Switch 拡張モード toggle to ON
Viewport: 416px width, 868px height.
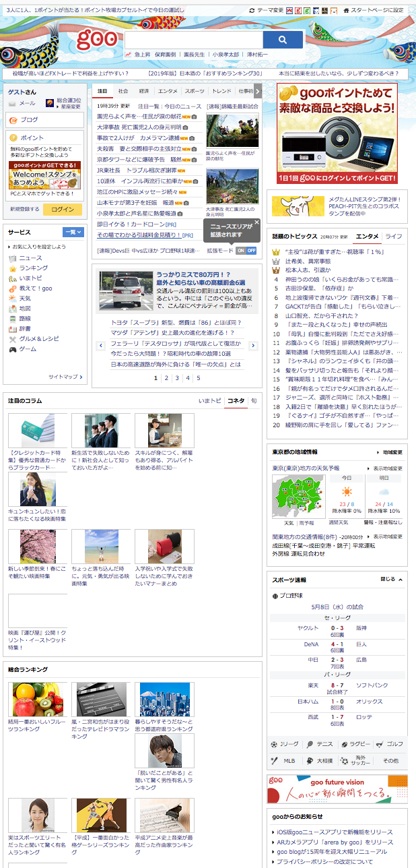click(240, 250)
